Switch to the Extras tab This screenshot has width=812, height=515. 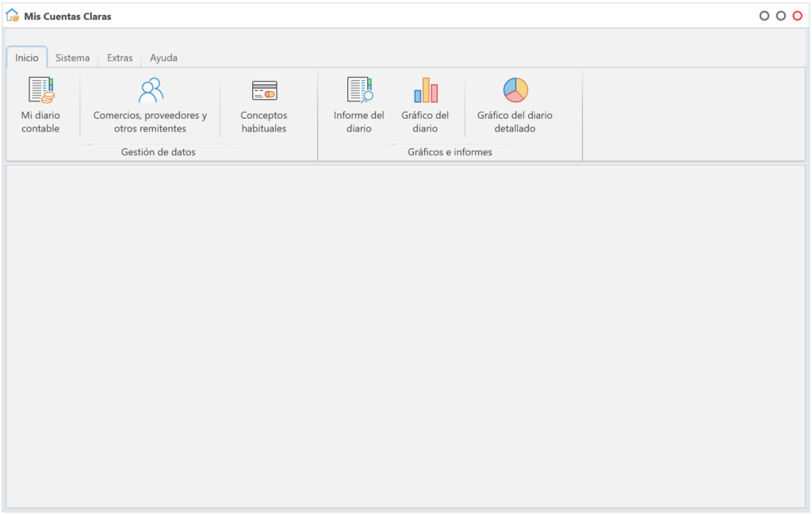(120, 58)
